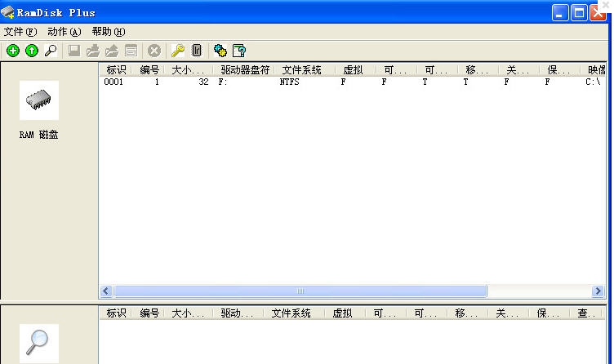
Task: Open the 文件(F) menu
Action: [x=20, y=32]
